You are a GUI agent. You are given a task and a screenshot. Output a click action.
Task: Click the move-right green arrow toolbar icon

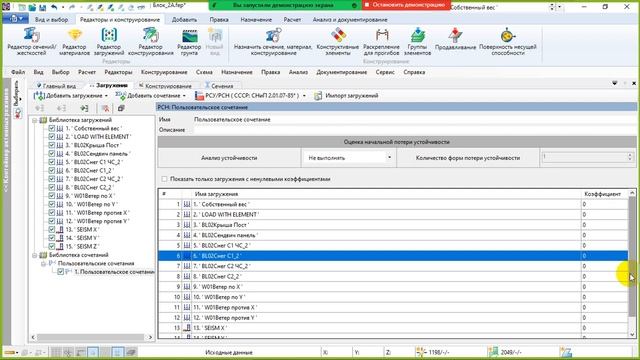point(84,108)
